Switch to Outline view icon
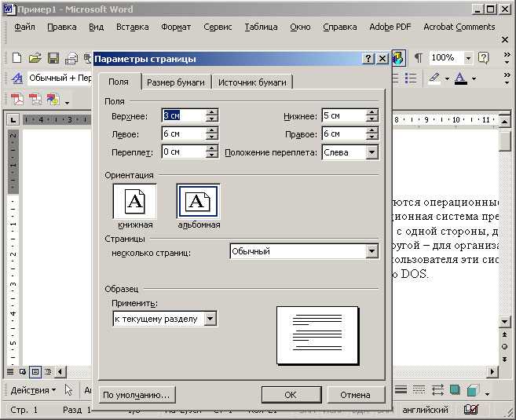The height and width of the screenshot is (420, 516). pos(48,371)
